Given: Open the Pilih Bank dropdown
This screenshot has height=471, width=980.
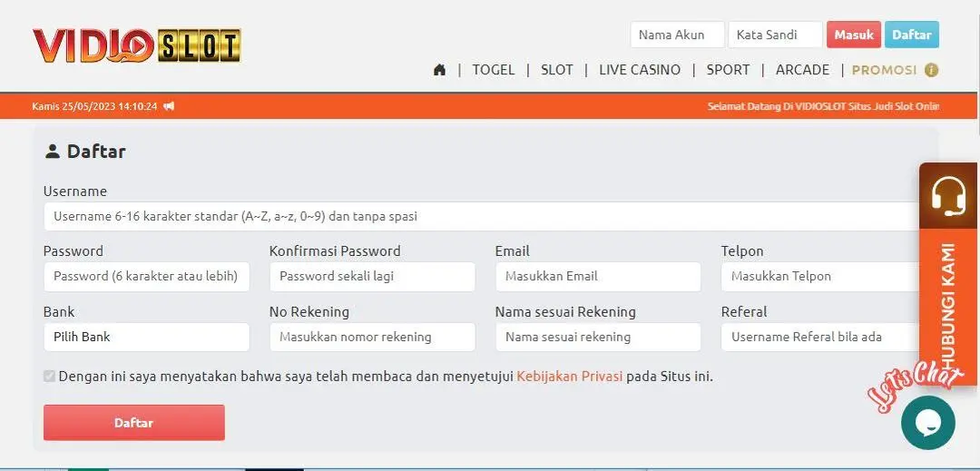Looking at the screenshot, I should [x=146, y=337].
